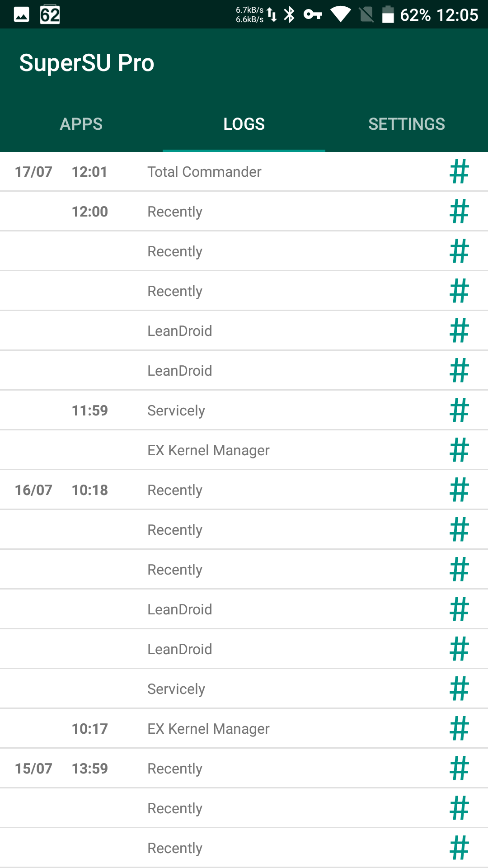This screenshot has width=488, height=868.
Task: Tap the Wi-Fi signal icon in status bar
Action: coord(341,14)
